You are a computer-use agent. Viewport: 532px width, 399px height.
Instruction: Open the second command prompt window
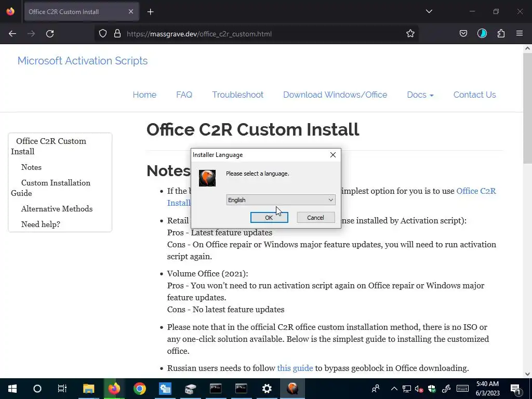click(241, 389)
